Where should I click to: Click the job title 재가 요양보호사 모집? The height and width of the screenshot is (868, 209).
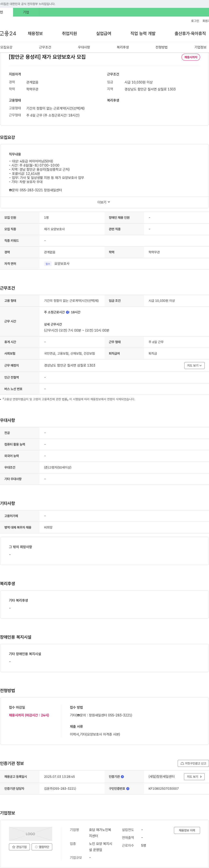[47, 57]
